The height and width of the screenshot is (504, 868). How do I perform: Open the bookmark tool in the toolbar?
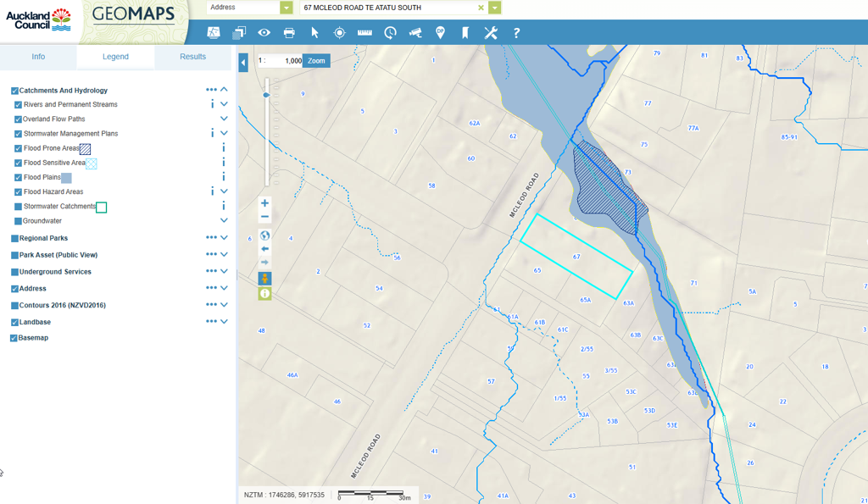point(465,33)
